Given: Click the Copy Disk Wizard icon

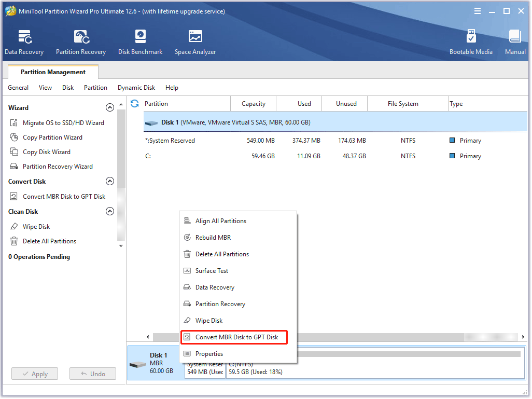Looking at the screenshot, I should click(x=14, y=152).
